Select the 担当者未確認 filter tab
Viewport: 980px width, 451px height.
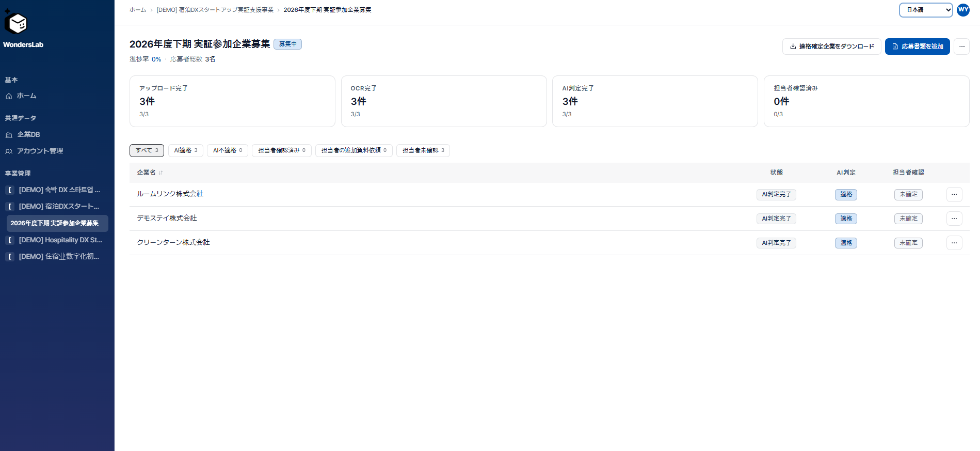pos(423,150)
